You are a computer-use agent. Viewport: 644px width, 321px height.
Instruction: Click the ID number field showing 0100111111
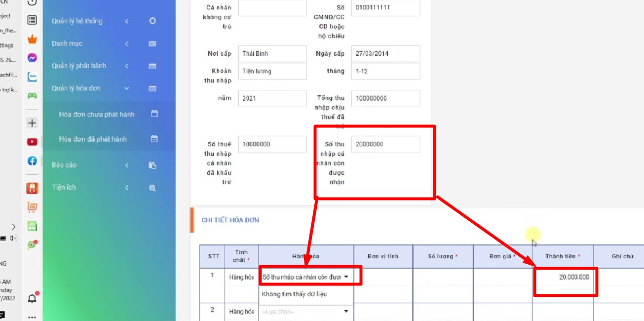pos(386,8)
